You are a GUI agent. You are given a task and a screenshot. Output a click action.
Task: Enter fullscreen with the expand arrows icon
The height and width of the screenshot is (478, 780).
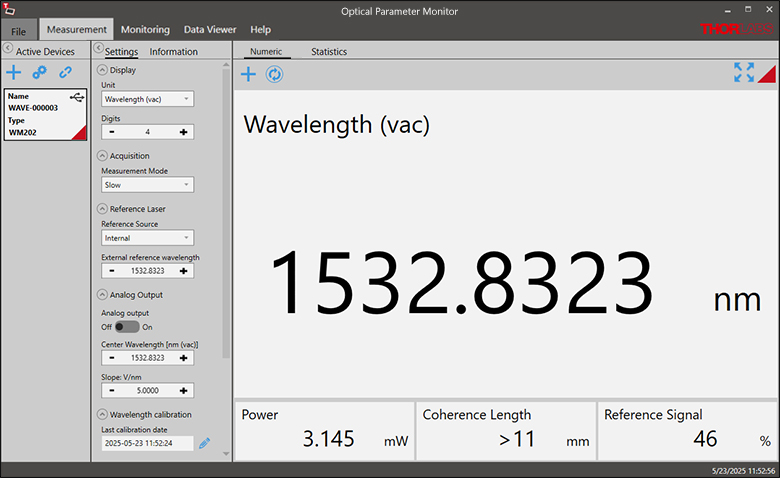[743, 72]
